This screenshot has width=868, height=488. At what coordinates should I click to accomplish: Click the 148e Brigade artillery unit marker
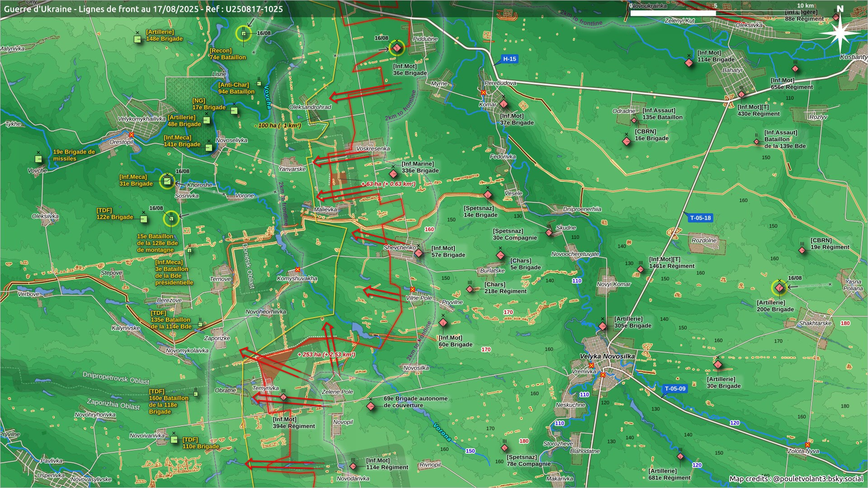click(x=137, y=39)
